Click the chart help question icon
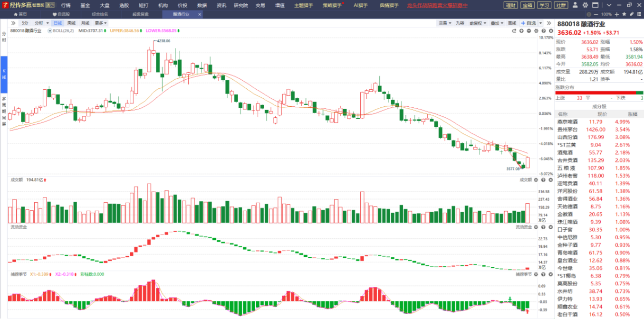The width and height of the screenshot is (644, 319). pos(544,31)
